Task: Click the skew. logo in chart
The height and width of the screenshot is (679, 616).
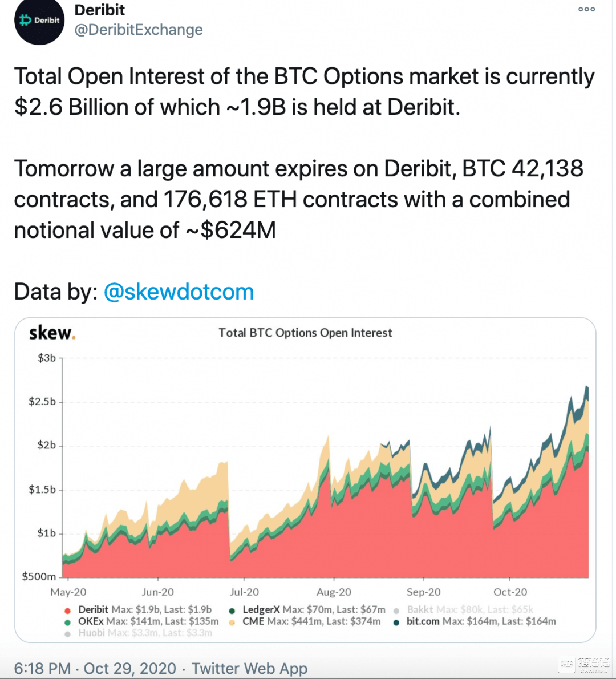Action: point(52,333)
